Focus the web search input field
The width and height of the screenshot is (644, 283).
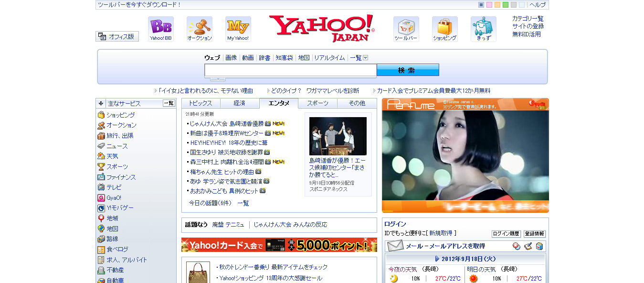coord(291,70)
